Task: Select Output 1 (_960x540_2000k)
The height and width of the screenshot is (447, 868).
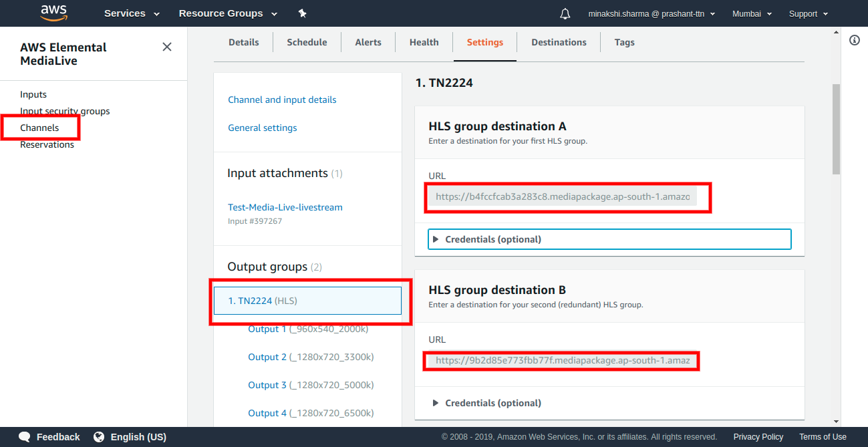Action: 308,329
